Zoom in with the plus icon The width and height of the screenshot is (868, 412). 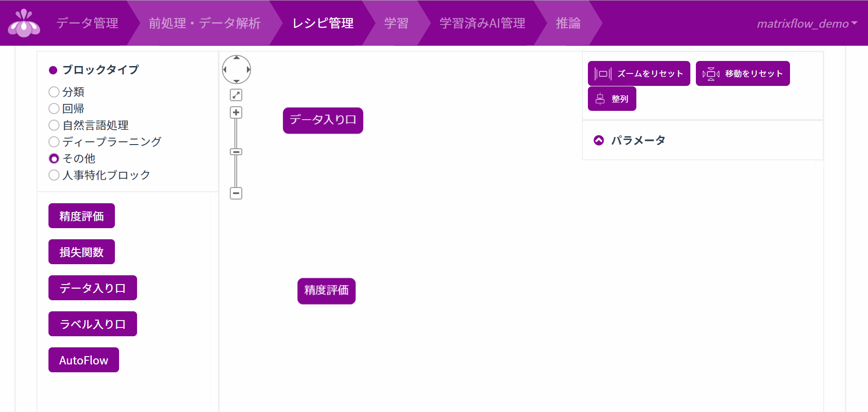236,113
